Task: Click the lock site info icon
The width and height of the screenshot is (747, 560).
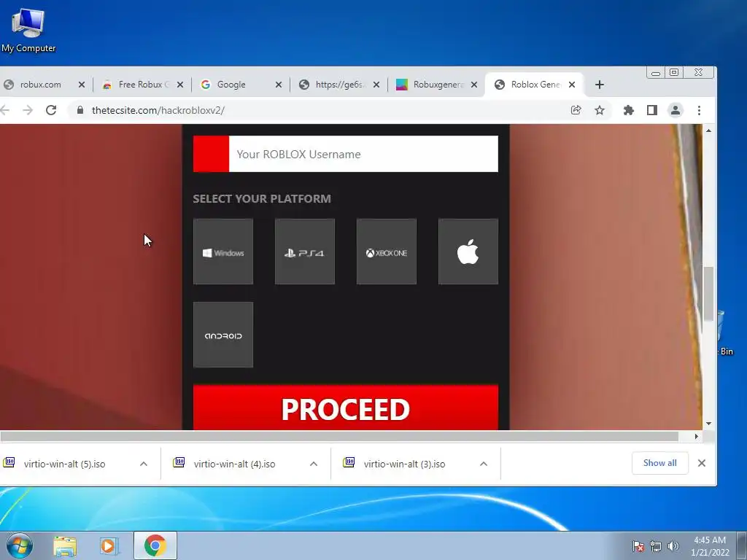Action: point(80,111)
